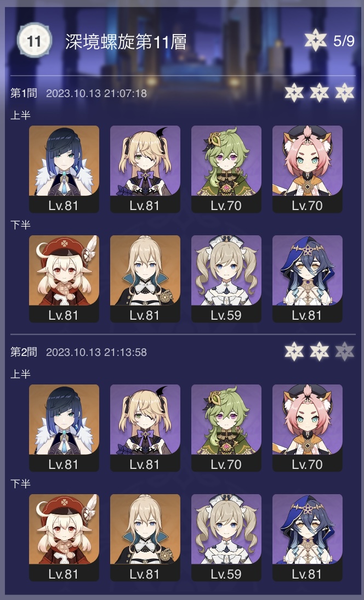
Task: Select Fischl portrait in chamber 1 first half
Action: [x=145, y=169]
